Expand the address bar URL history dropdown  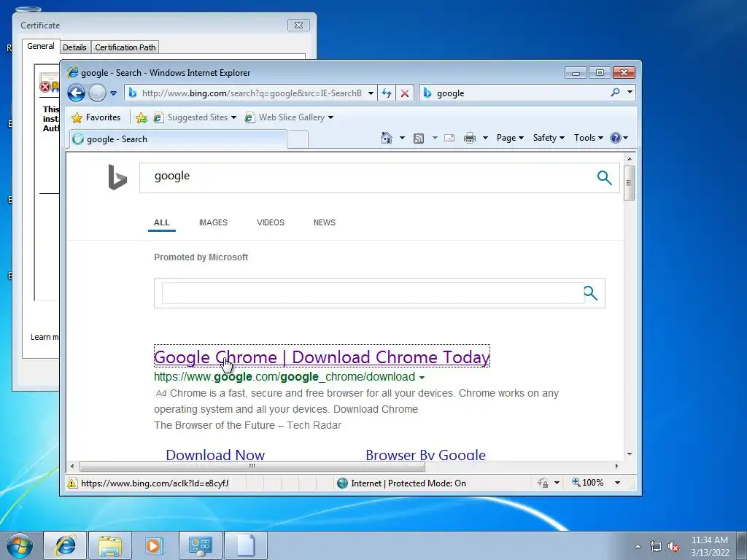click(x=371, y=93)
